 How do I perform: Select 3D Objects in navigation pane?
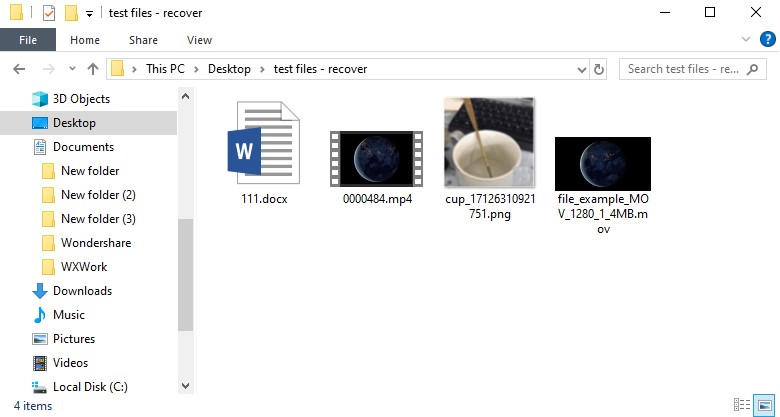point(82,99)
